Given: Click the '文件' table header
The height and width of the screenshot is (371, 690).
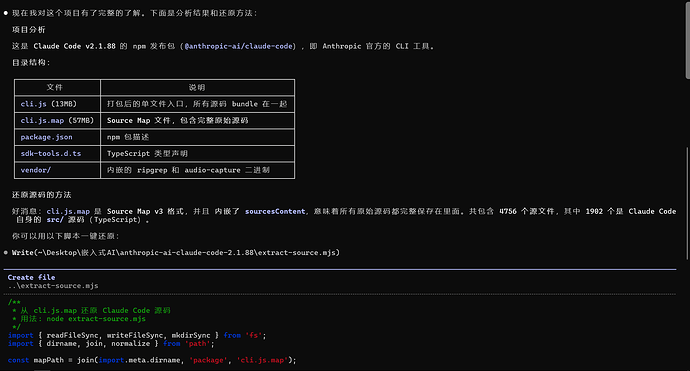Looking at the screenshot, I should [58, 87].
